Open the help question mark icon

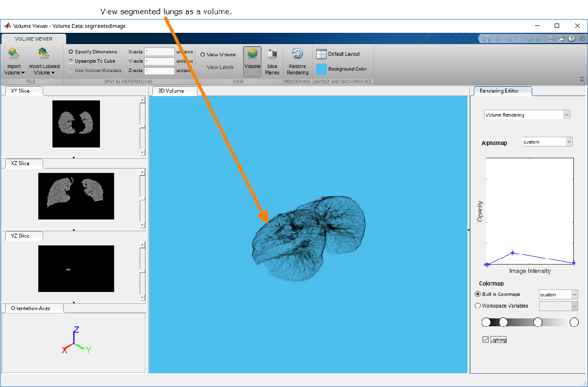[x=571, y=39]
